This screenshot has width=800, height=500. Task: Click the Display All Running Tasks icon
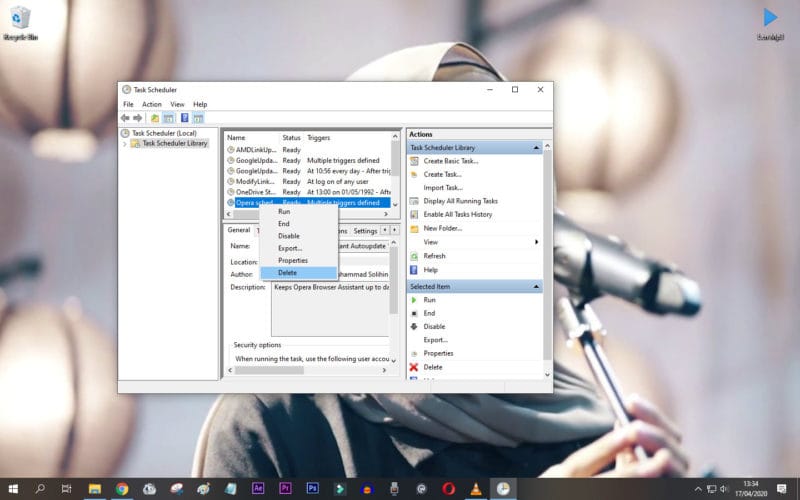[x=414, y=201]
